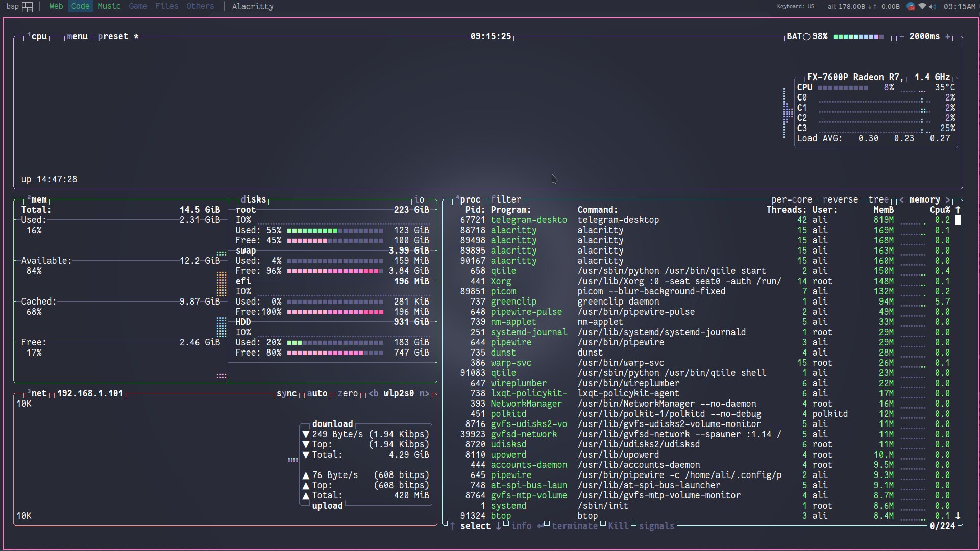Screen dimensions: 980x551
Task: Click the speaker icon in the system tray
Action: pyautogui.click(x=933, y=7)
